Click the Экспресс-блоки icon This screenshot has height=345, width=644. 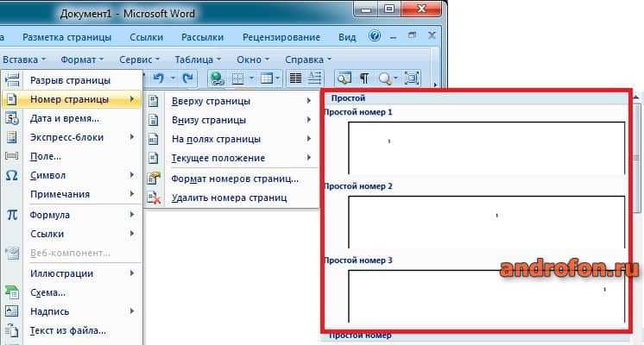point(11,137)
